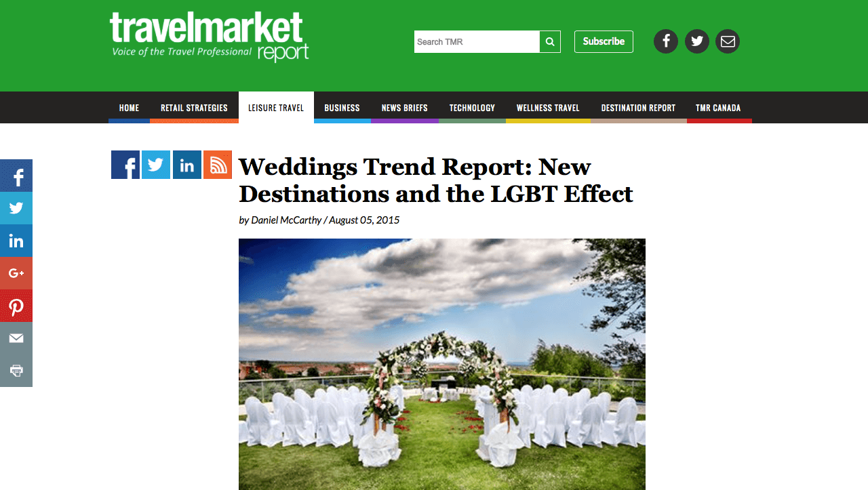Print the page from sidebar printer icon

click(16, 371)
